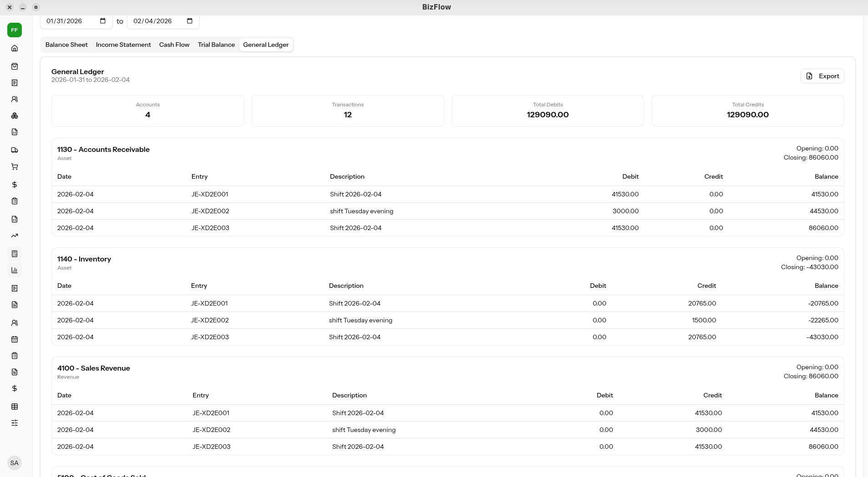Viewport: 868px width, 477px height.
Task: Open the Cash Flow report
Action: click(x=174, y=45)
